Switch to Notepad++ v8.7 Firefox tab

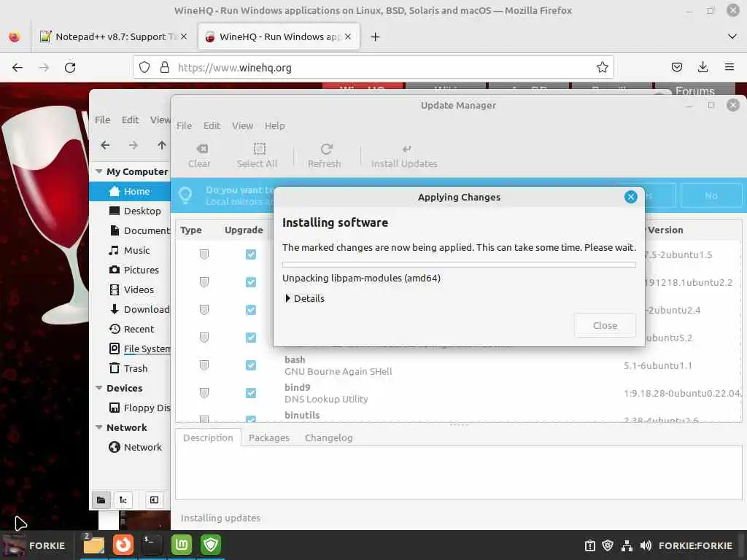coord(113,36)
